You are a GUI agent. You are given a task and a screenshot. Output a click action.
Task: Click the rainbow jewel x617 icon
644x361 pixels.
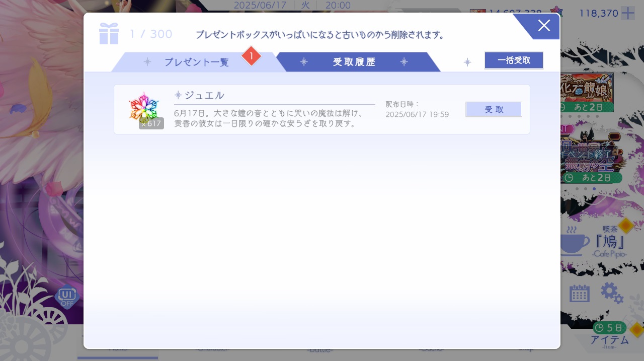click(144, 109)
